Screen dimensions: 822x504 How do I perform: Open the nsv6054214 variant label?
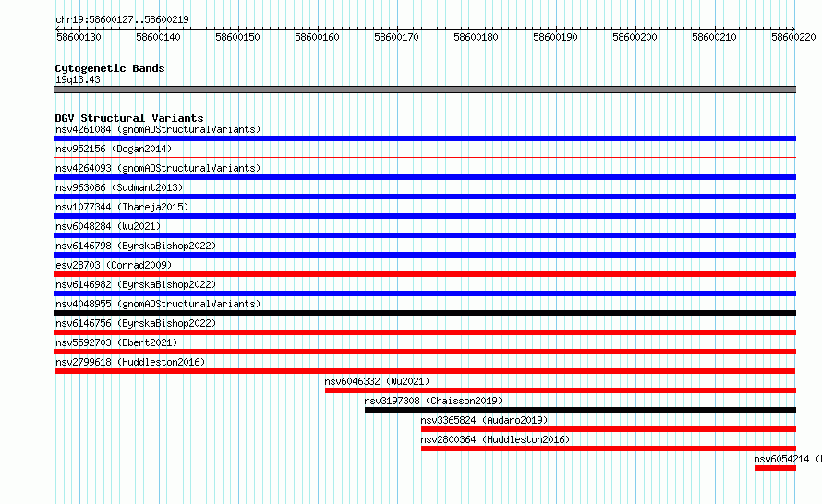click(x=788, y=459)
